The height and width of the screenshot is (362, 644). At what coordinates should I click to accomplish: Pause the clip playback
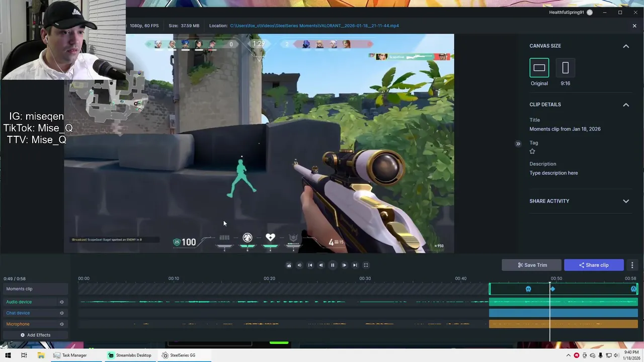click(x=333, y=265)
